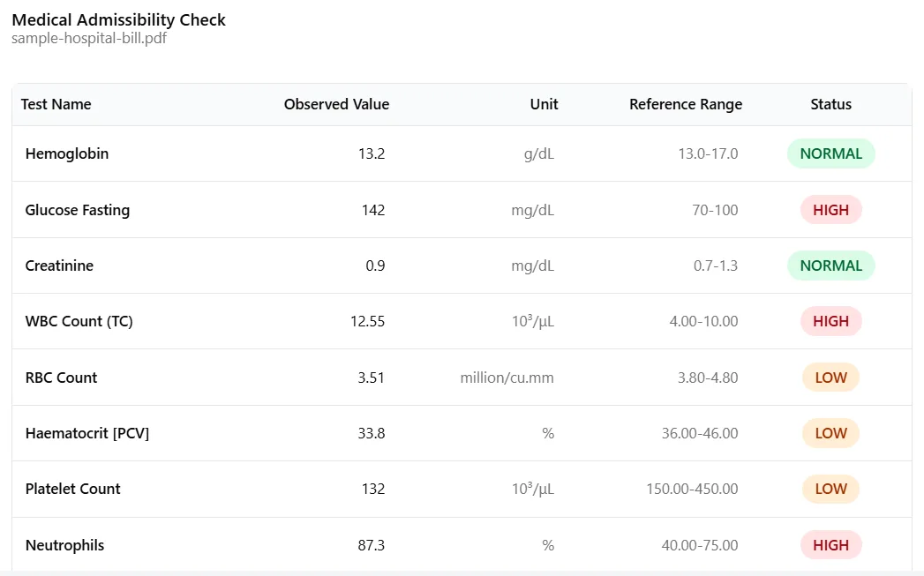Click the % unit in Neutrophils row
This screenshot has height=576, width=924.
click(x=548, y=545)
